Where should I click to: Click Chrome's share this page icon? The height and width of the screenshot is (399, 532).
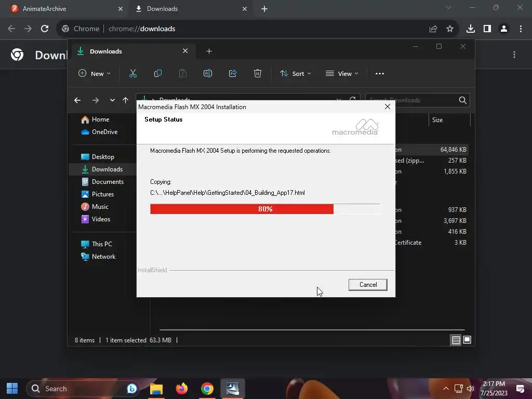433,29
